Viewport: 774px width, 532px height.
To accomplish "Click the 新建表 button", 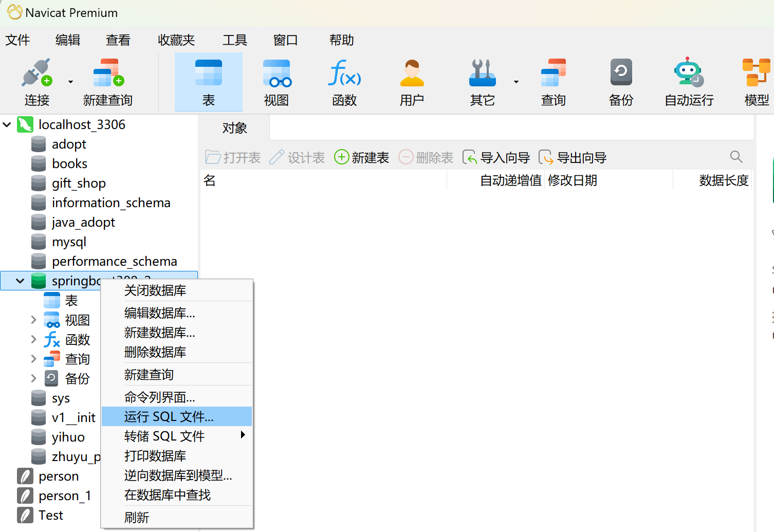I will [361, 157].
